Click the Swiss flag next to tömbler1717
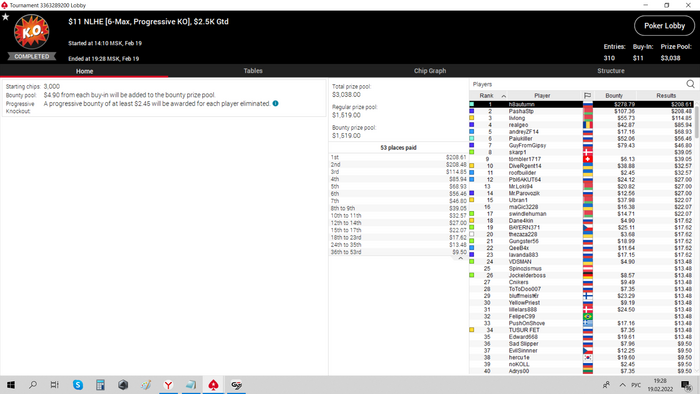 point(588,159)
